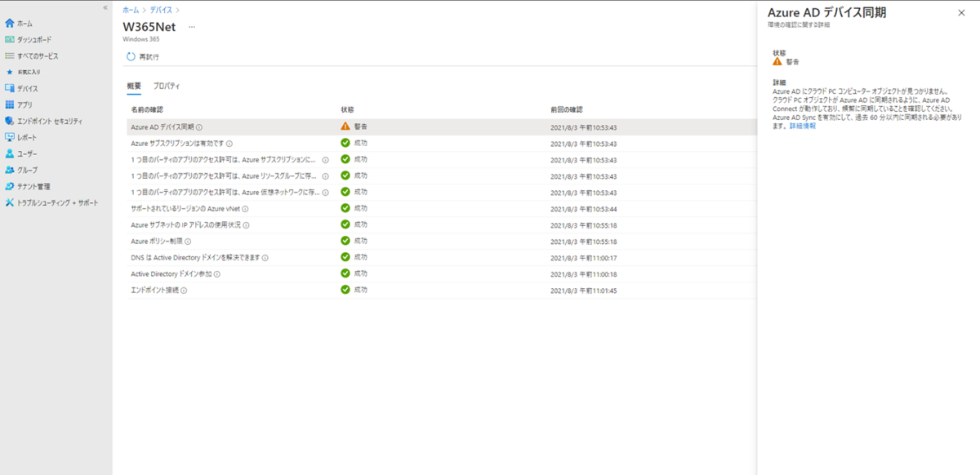Click the warning triangle in the Azure AD デバイス同期 row

click(345, 127)
